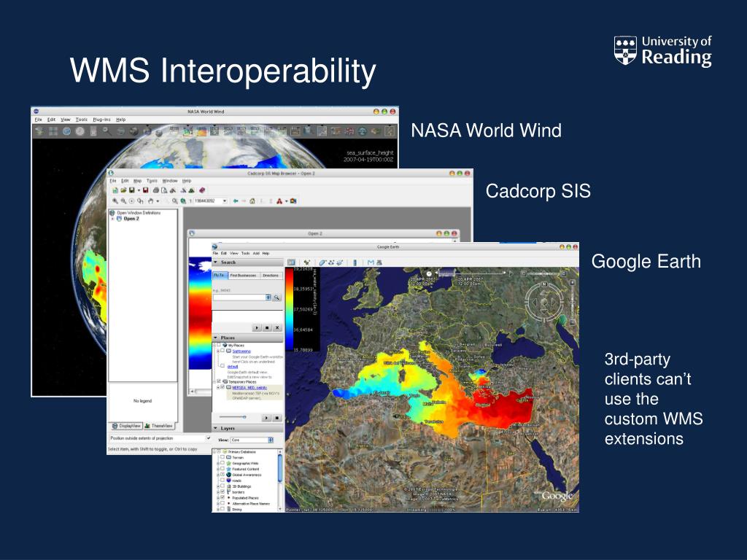Click the home icon in Cadcorp SIS toolbar

(x=252, y=201)
